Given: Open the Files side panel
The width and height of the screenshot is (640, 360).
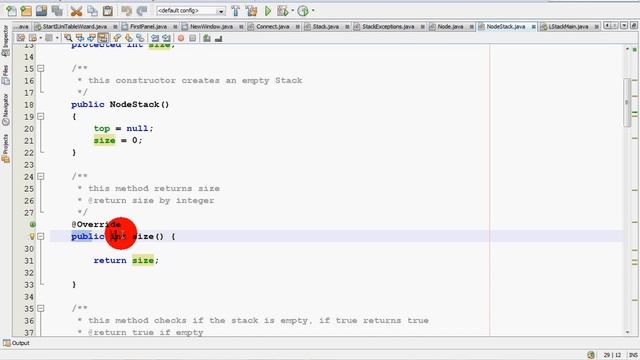Looking at the screenshot, I should [5, 75].
